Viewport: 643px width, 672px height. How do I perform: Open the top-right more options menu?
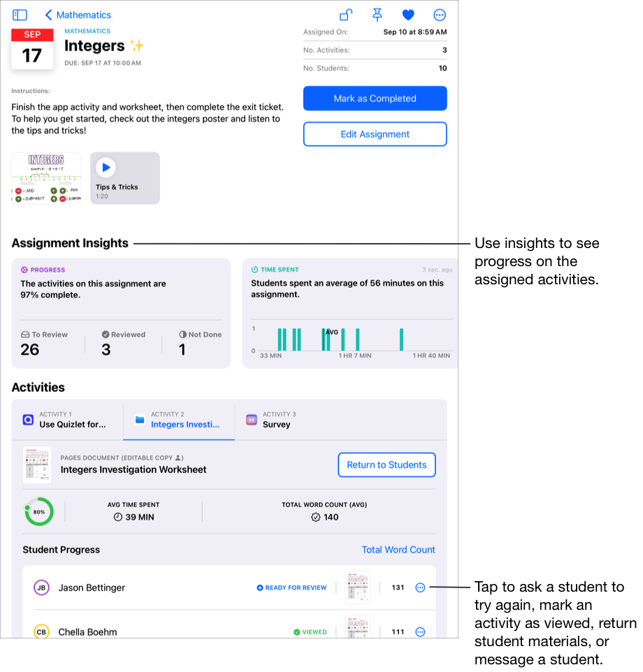pos(440,15)
